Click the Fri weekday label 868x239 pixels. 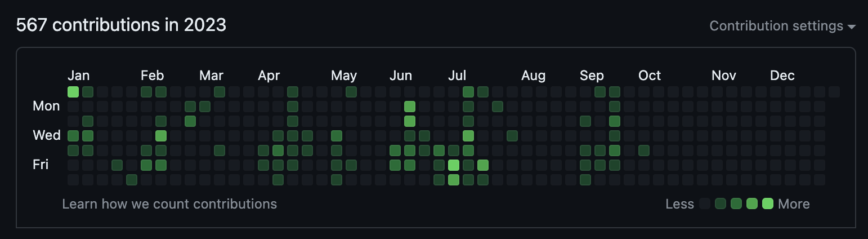41,165
